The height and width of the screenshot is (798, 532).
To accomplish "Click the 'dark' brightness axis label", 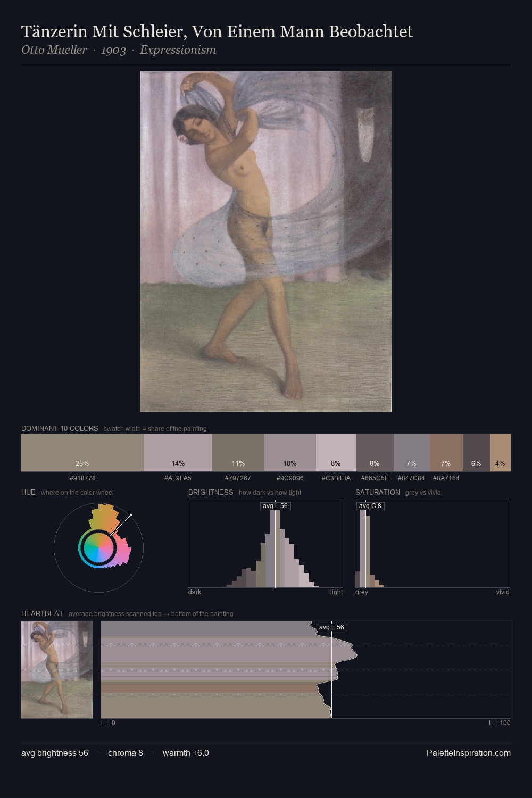I will (195, 592).
